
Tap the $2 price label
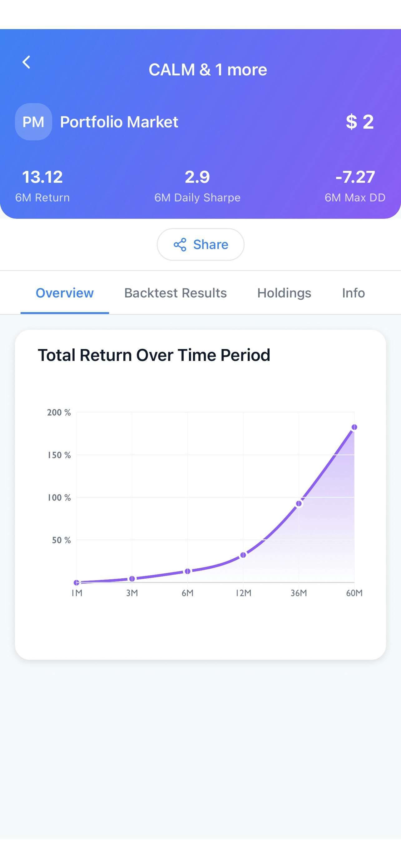tap(359, 122)
